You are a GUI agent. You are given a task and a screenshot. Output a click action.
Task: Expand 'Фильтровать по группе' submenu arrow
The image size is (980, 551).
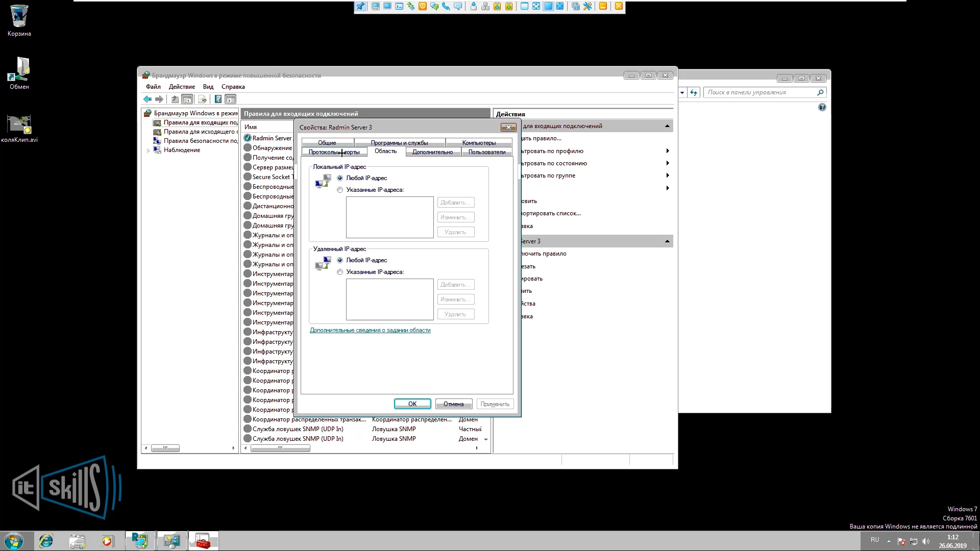pos(667,176)
